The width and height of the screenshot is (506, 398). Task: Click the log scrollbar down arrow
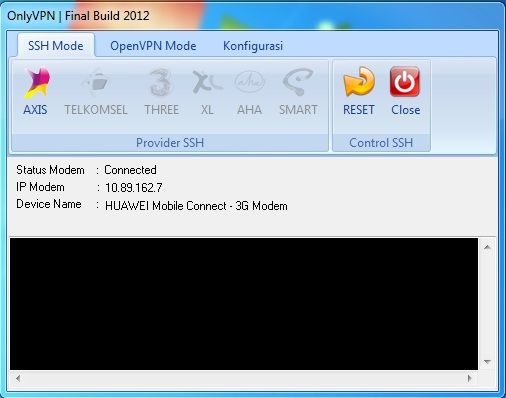click(487, 362)
